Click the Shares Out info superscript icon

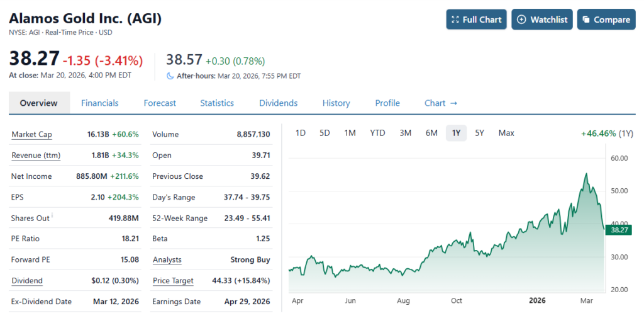(52, 215)
